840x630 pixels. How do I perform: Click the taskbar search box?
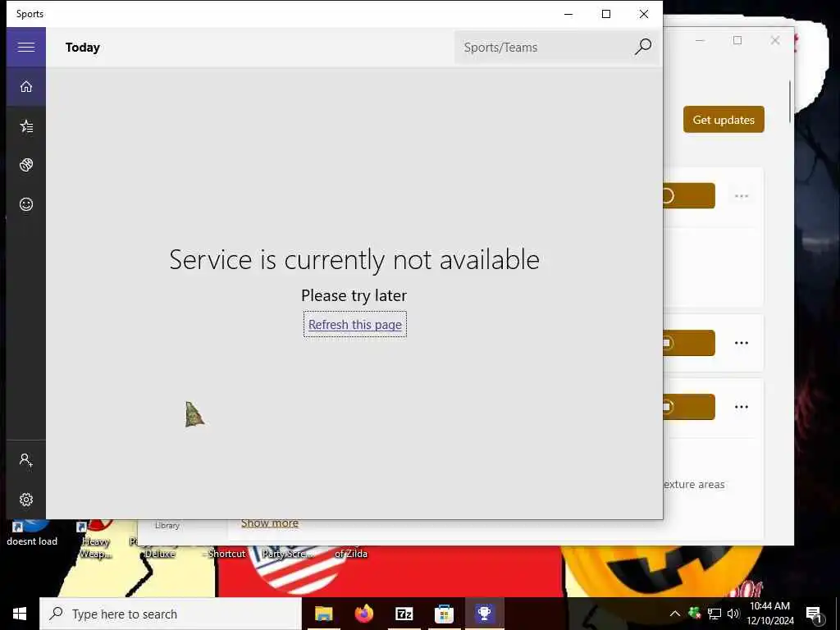pos(171,614)
